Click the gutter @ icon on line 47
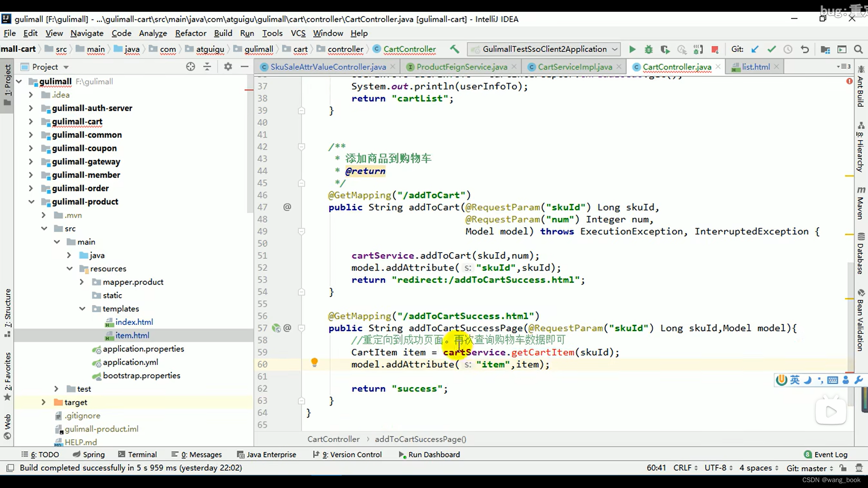The image size is (868, 488). click(x=287, y=207)
